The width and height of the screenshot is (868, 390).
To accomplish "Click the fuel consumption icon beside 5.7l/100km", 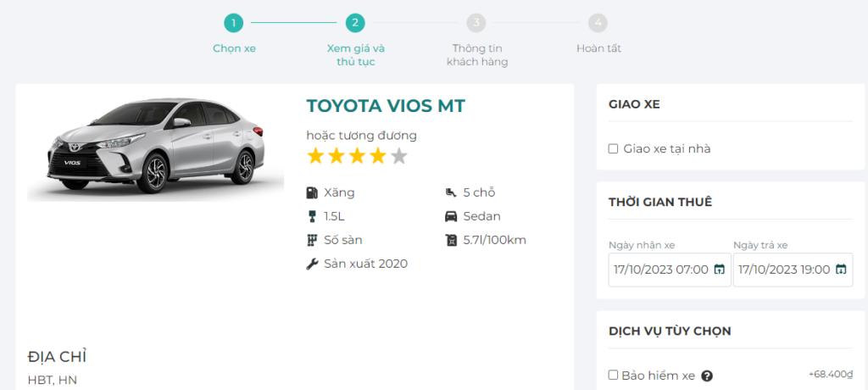I will click(x=451, y=240).
